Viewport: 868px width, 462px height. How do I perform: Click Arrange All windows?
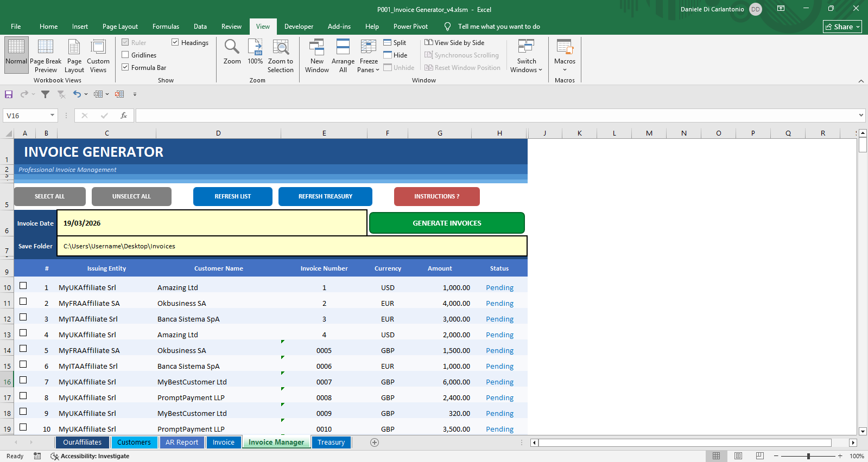pos(343,55)
